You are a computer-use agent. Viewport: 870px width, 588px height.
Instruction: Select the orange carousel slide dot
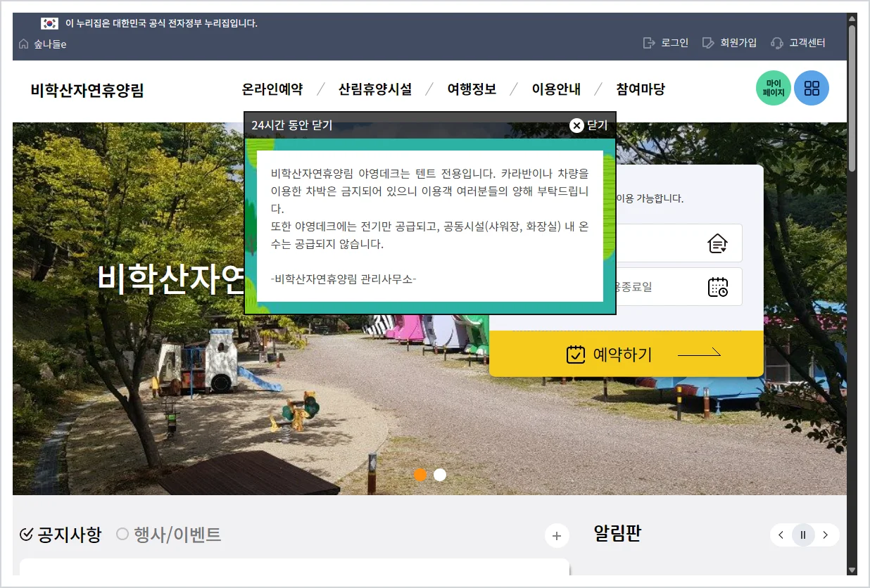click(x=420, y=475)
